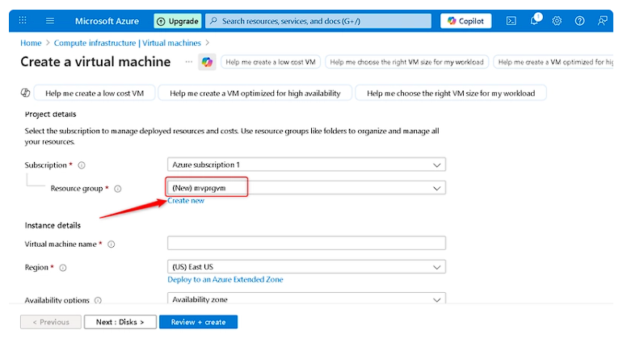Click the info icon next to Region

(x=63, y=267)
